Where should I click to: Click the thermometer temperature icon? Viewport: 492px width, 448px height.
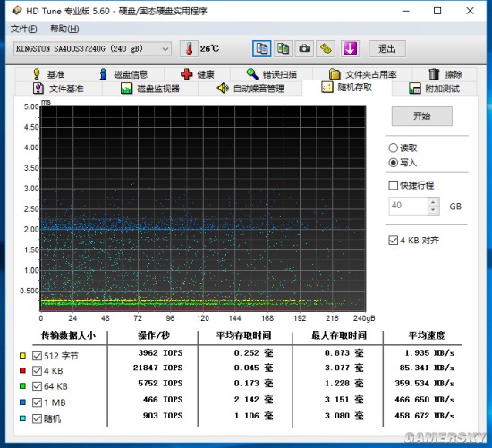pyautogui.click(x=189, y=48)
